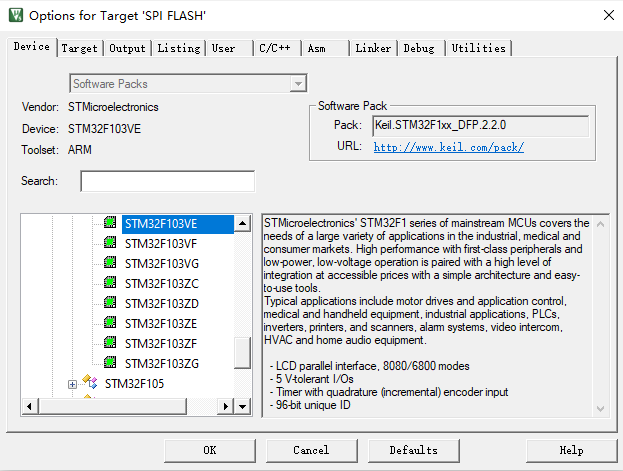The height and width of the screenshot is (471, 623).
Task: Click the chip icon beside STM32F103ZC
Action: click(x=110, y=282)
